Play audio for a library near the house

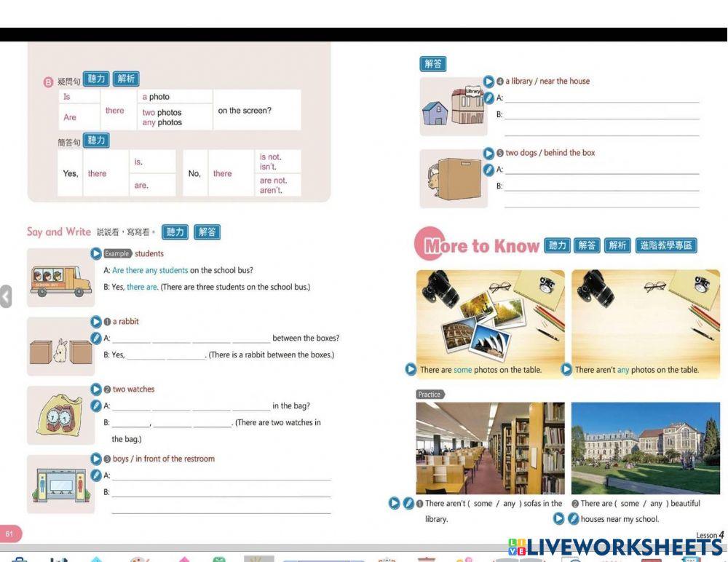coord(489,82)
